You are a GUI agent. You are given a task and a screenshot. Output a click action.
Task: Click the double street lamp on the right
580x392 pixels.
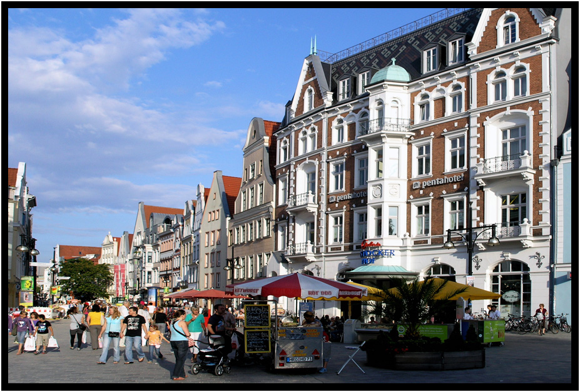tap(471, 238)
